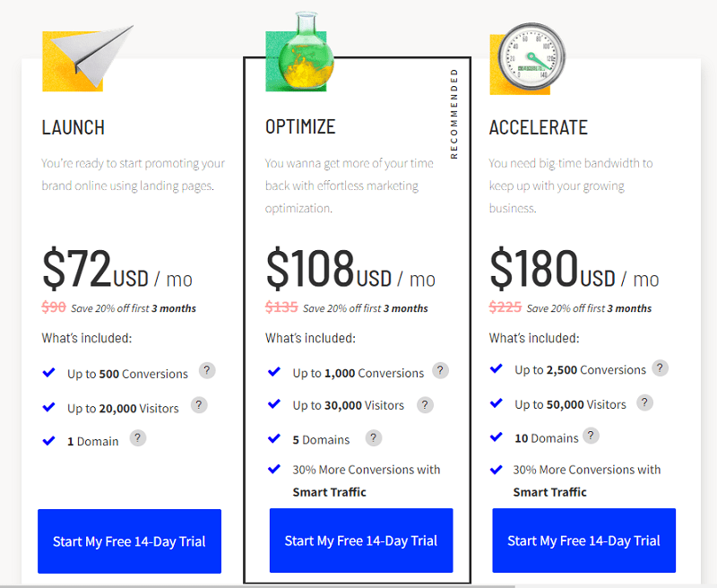The width and height of the screenshot is (717, 588).
Task: Select the ACCELERATE plan heading
Action: click(539, 127)
